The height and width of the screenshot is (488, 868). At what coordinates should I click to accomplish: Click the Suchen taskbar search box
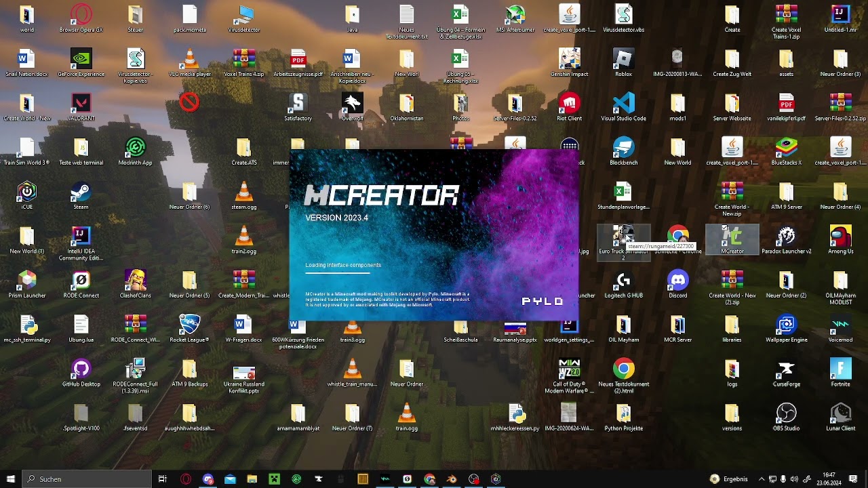87,479
